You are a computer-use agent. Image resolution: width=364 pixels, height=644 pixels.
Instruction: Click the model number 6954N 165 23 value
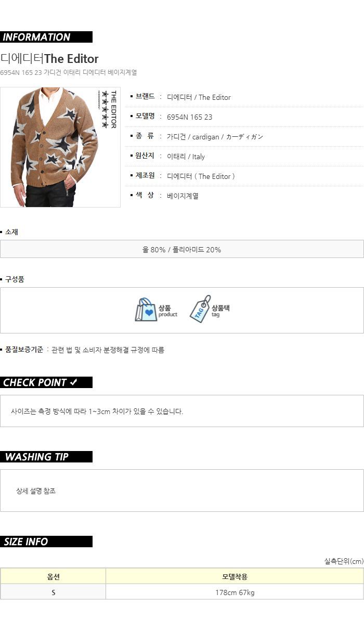coord(189,117)
